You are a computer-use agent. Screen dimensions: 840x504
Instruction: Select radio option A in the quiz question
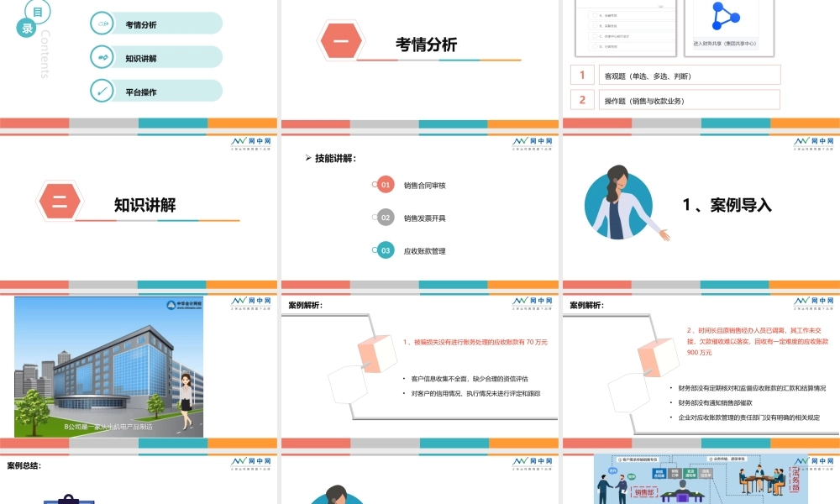click(595, 15)
